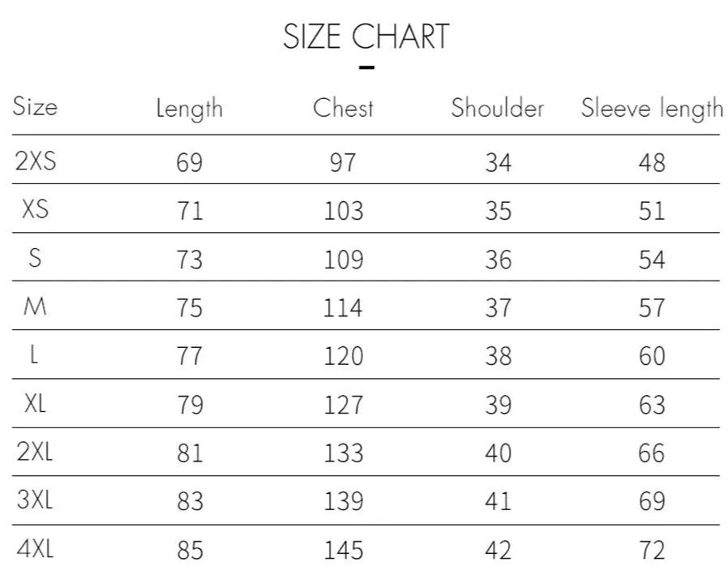Viewport: 728px width, 588px height.
Task: Click length value 81 in 2XL row
Action: [x=190, y=453]
